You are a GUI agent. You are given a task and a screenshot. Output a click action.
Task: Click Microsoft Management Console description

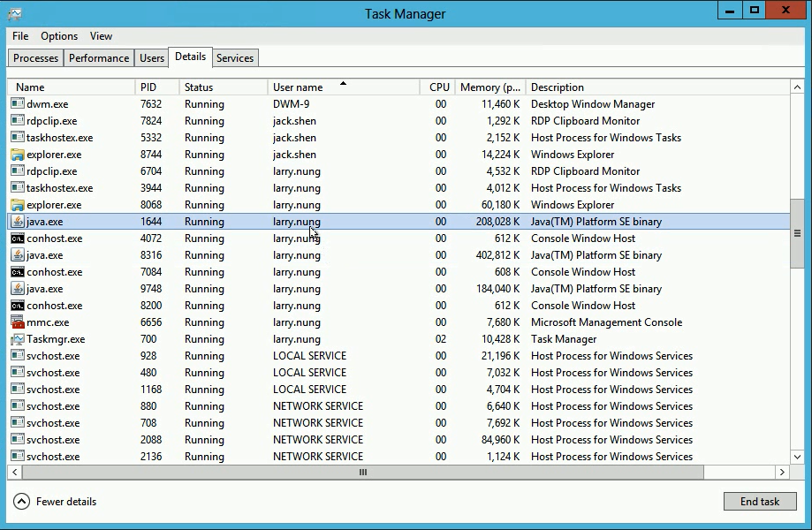point(606,322)
